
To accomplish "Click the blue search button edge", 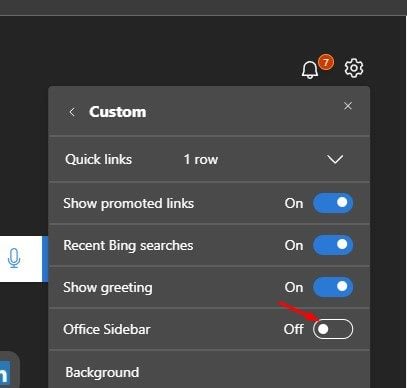I will click(x=45, y=259).
